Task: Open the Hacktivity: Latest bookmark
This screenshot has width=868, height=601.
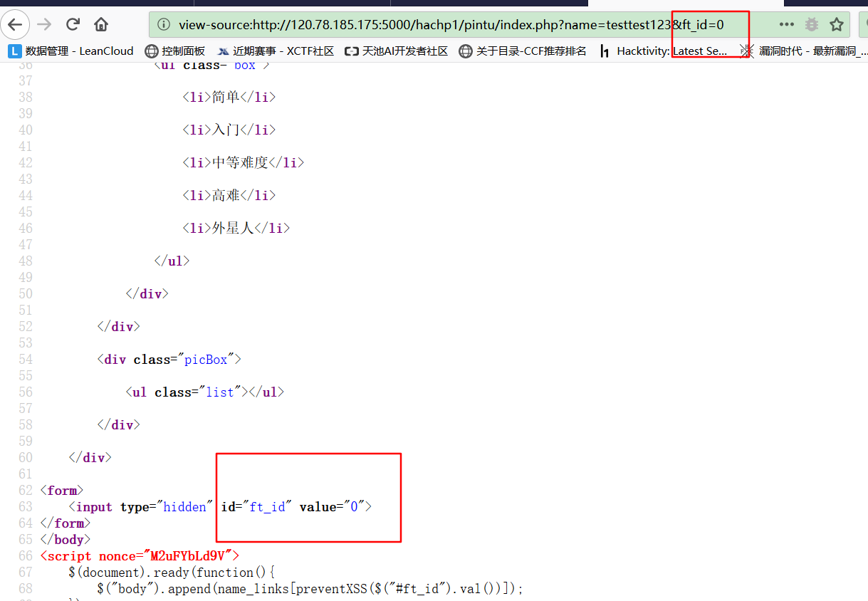Action: pos(671,51)
